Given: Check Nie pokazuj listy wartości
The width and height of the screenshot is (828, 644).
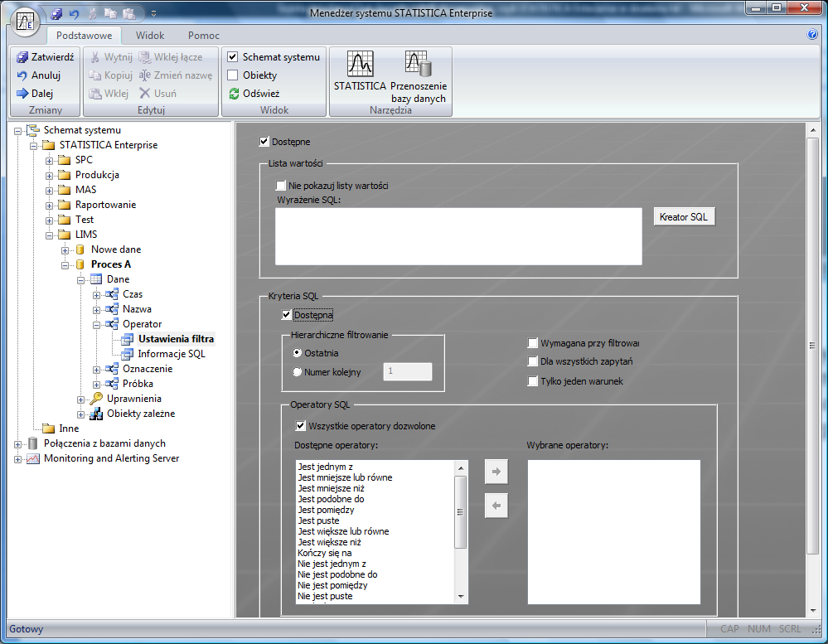Looking at the screenshot, I should [281, 186].
